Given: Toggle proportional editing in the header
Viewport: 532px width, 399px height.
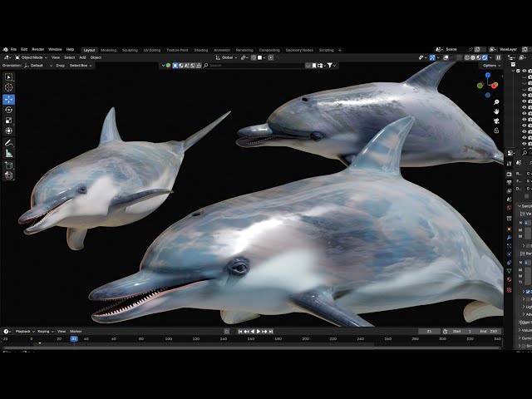Looking at the screenshot, I should pos(271,57).
